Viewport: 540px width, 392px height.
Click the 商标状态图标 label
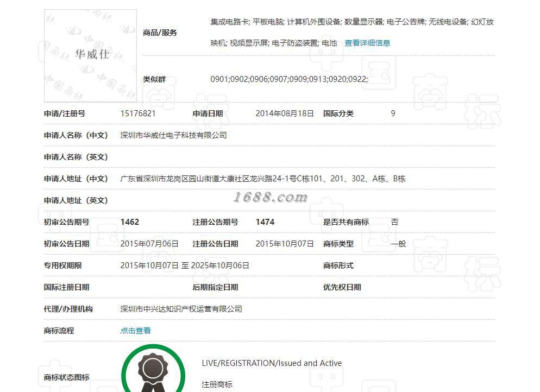pos(66,377)
